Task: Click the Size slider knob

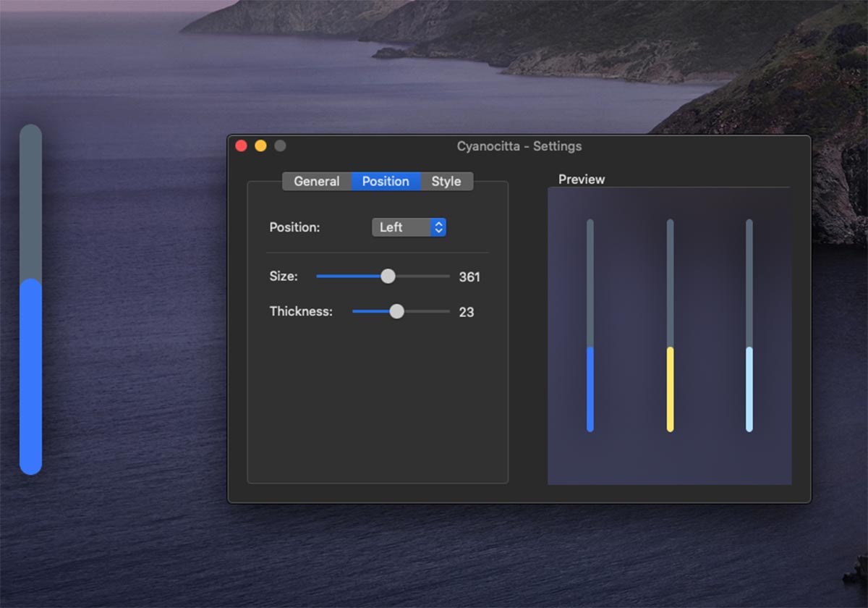Action: 388,276
